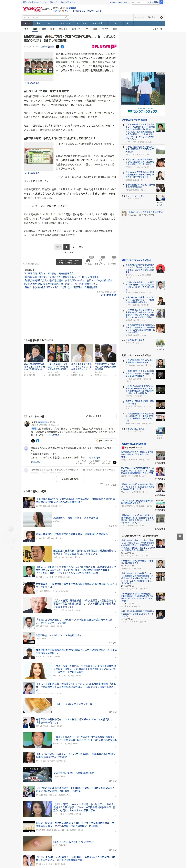Select the エキスパート navigation tab
The width and height of the screenshot is (186, 868).
(x=64, y=23)
